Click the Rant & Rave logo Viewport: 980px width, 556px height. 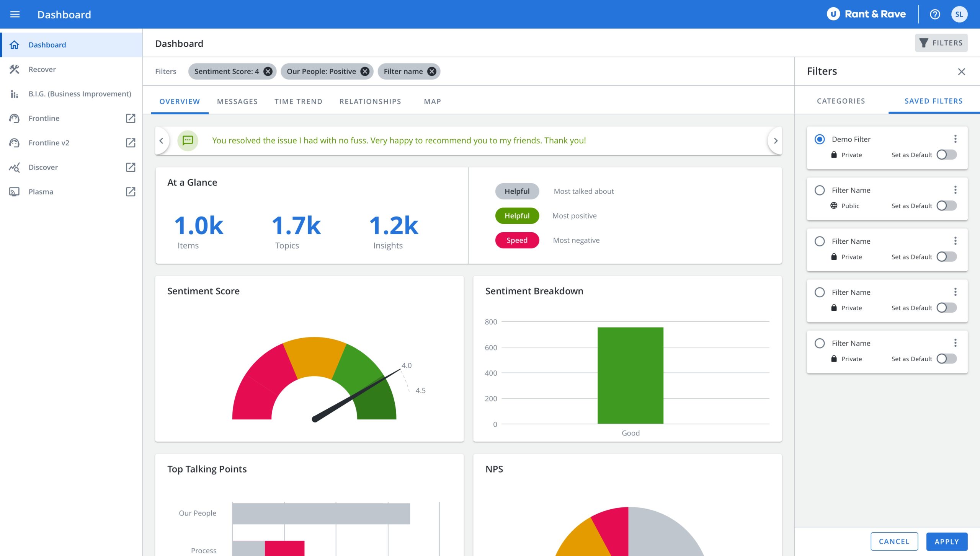[x=866, y=14]
